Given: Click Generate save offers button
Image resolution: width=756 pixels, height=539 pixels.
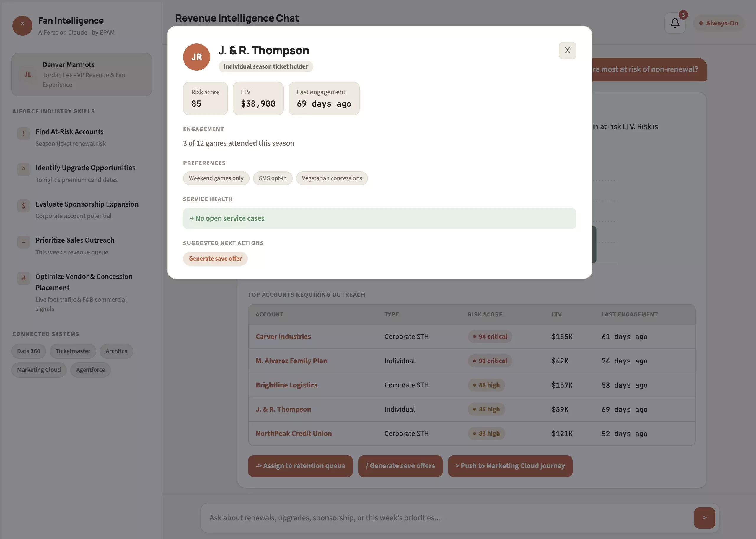Looking at the screenshot, I should click(x=400, y=466).
